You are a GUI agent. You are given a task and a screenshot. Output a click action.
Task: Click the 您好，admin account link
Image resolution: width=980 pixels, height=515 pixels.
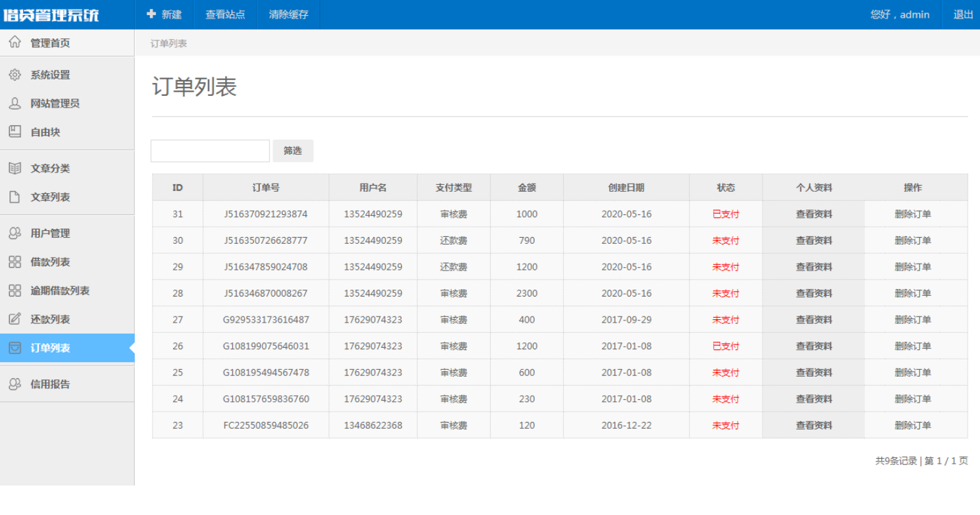900,14
